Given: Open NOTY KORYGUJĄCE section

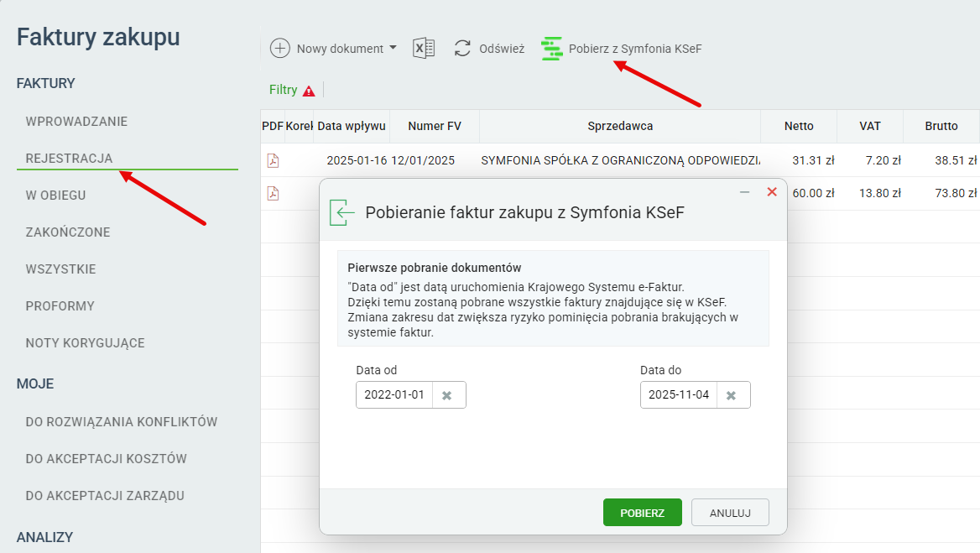Looking at the screenshot, I should point(85,343).
